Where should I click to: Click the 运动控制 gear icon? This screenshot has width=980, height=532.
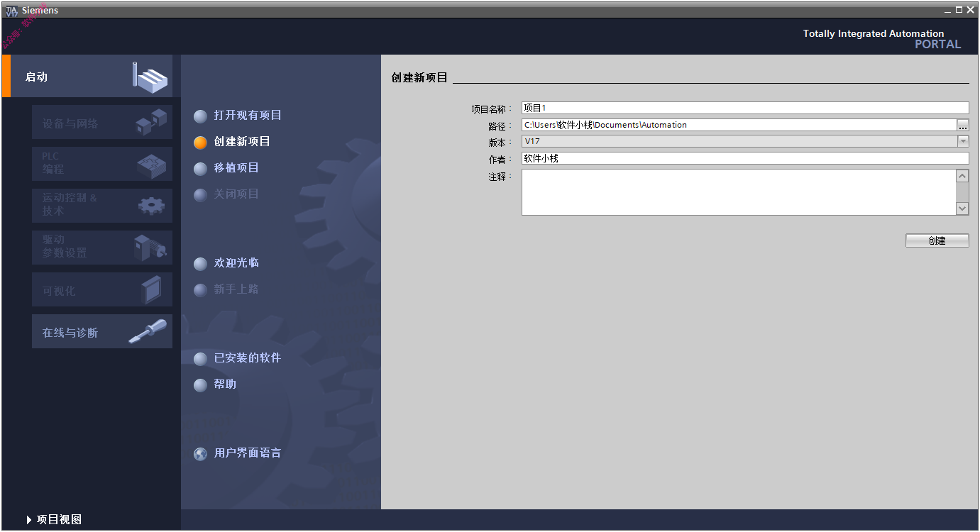(x=151, y=206)
